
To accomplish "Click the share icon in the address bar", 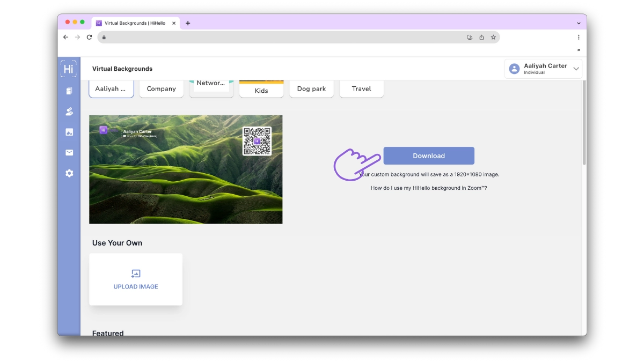I will [x=481, y=37].
